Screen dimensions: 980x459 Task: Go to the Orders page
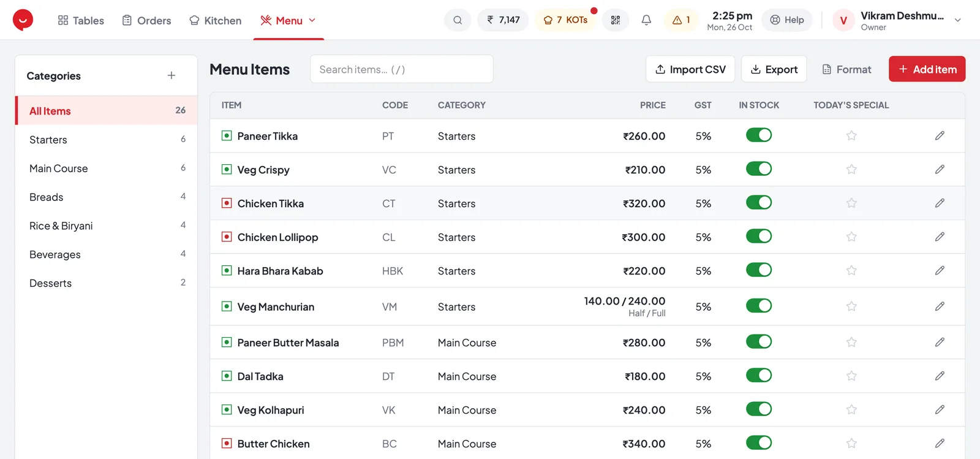point(147,20)
